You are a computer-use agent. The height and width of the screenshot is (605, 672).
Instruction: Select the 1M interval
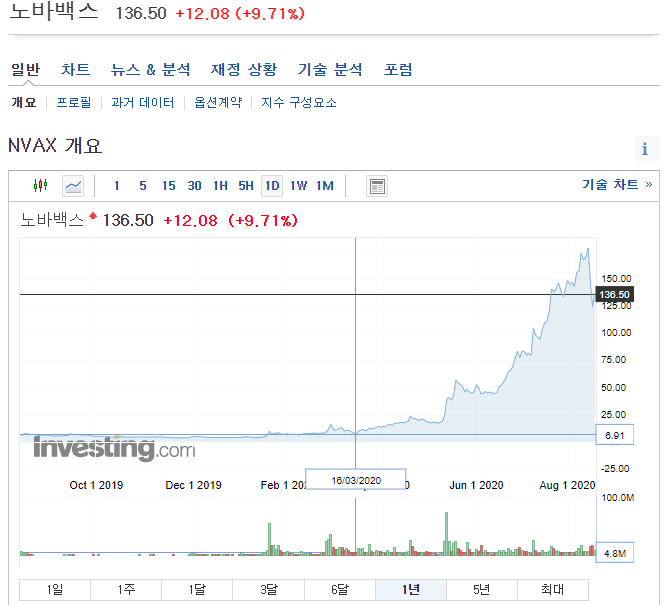point(325,186)
